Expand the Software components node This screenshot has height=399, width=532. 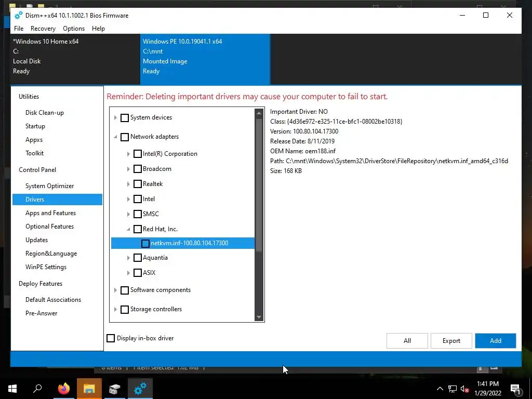[x=115, y=290]
